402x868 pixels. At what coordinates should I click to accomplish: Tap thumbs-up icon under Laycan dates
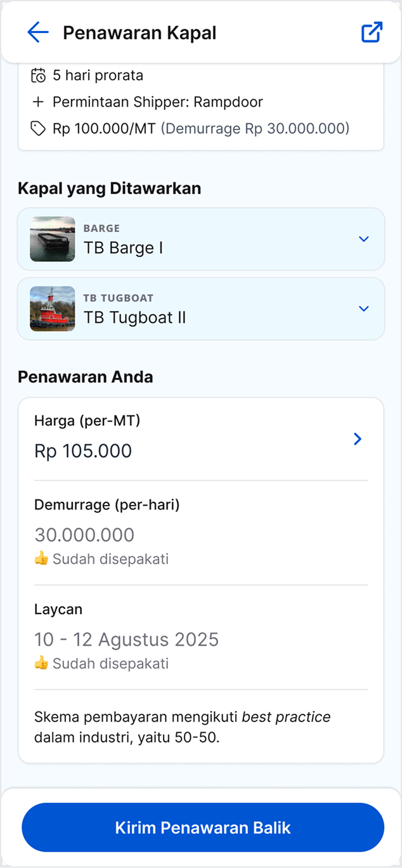(x=41, y=664)
